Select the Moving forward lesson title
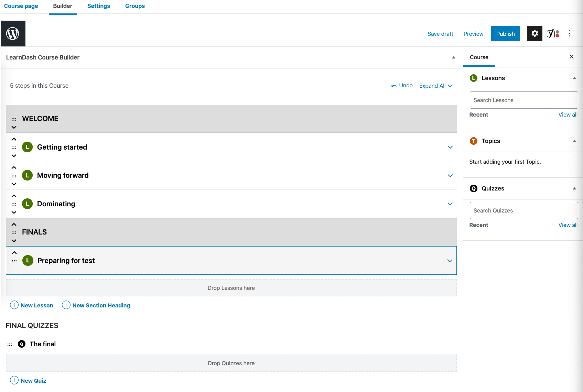Screen dimensions: 583x392 coord(63,175)
